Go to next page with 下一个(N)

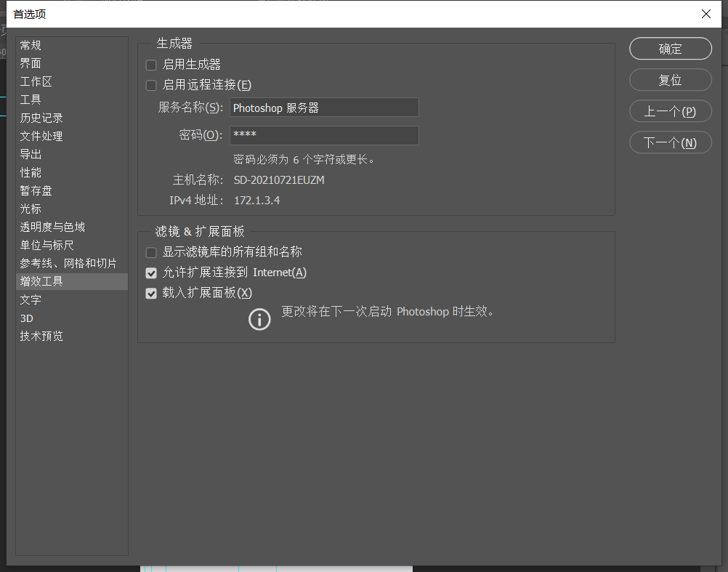click(x=671, y=142)
